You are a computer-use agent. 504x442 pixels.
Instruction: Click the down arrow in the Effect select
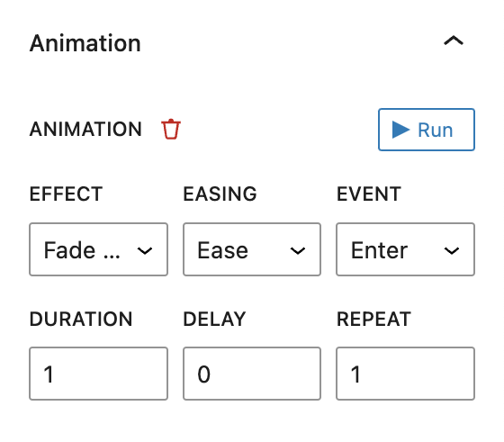[145, 250]
